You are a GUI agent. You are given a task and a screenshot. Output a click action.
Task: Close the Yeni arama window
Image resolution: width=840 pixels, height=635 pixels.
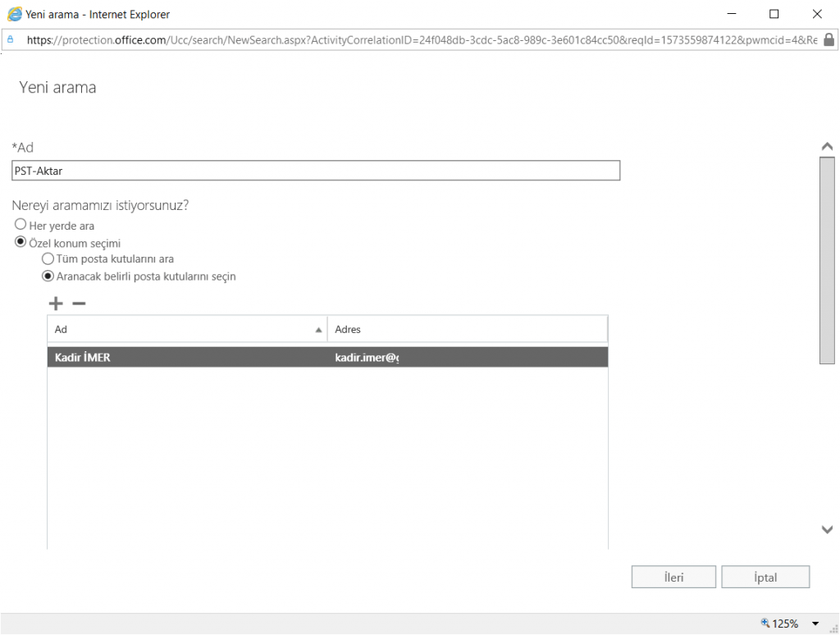point(816,14)
